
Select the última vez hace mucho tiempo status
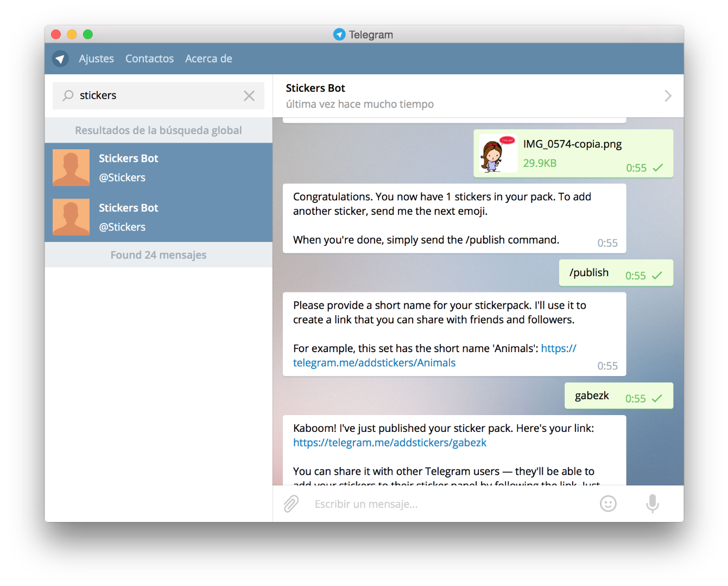click(x=360, y=104)
